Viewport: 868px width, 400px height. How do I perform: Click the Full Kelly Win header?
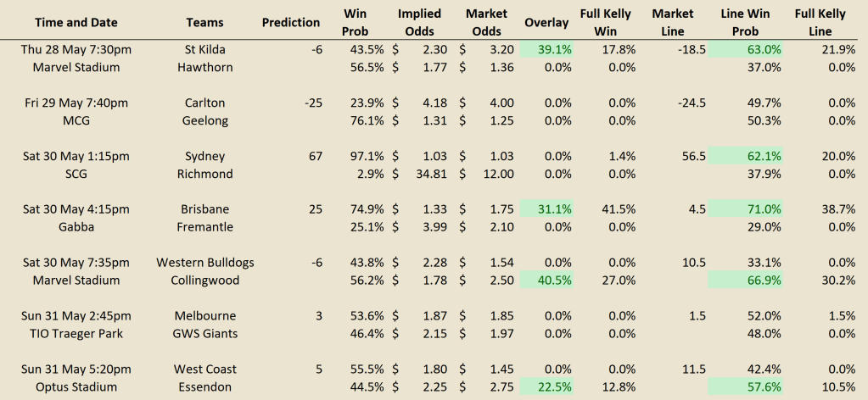(x=605, y=22)
